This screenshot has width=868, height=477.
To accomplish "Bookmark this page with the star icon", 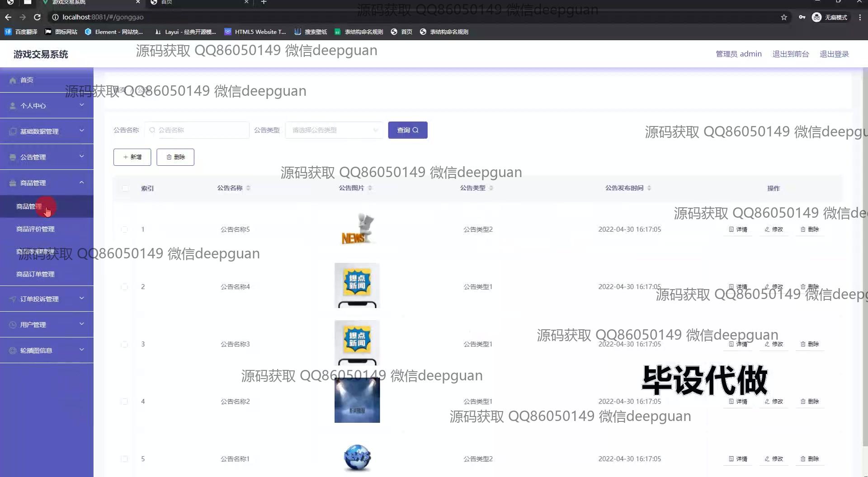I will click(784, 17).
